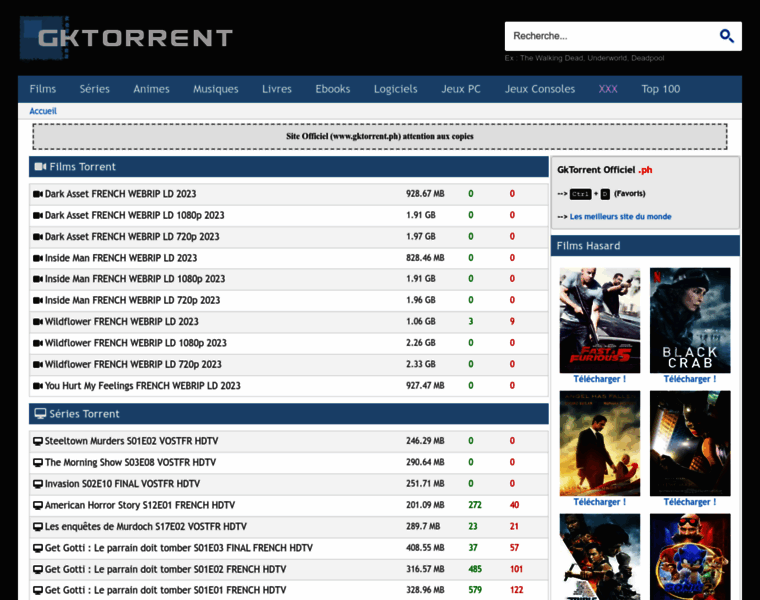Image resolution: width=760 pixels, height=600 pixels.
Task: Click the monitor icon beside Steeltown Murders
Action: click(x=38, y=441)
